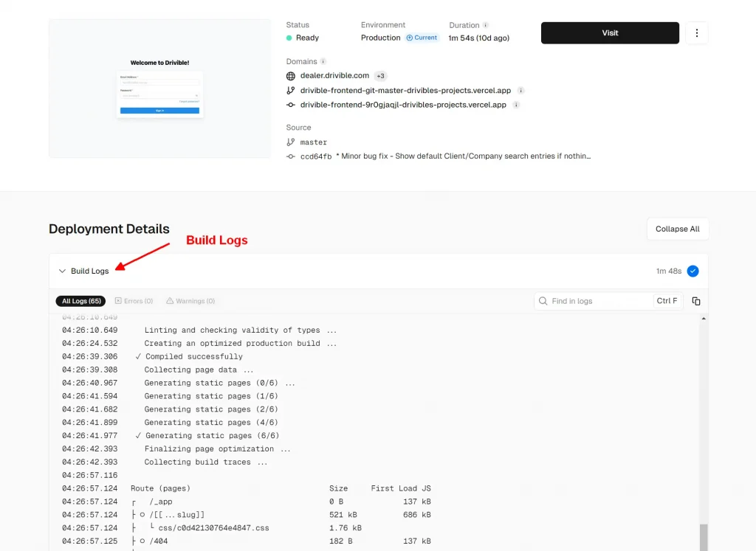Viewport: 756px width, 551px height.
Task: Click the info icon next to Duration
Action: pos(486,25)
